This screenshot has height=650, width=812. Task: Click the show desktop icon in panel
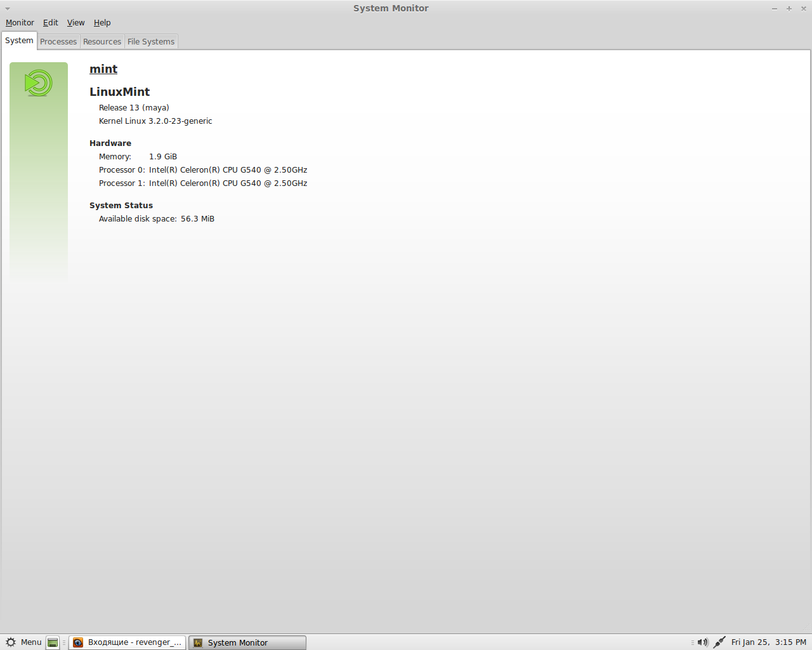click(53, 642)
